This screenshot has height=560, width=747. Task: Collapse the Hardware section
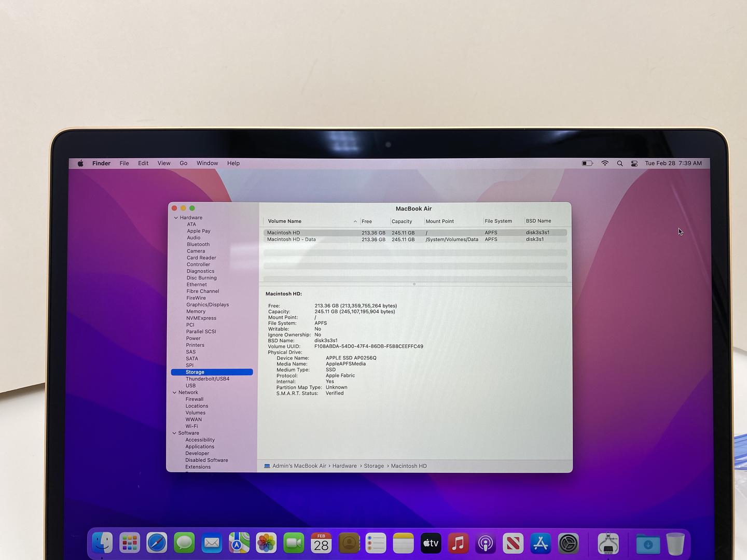(x=176, y=218)
